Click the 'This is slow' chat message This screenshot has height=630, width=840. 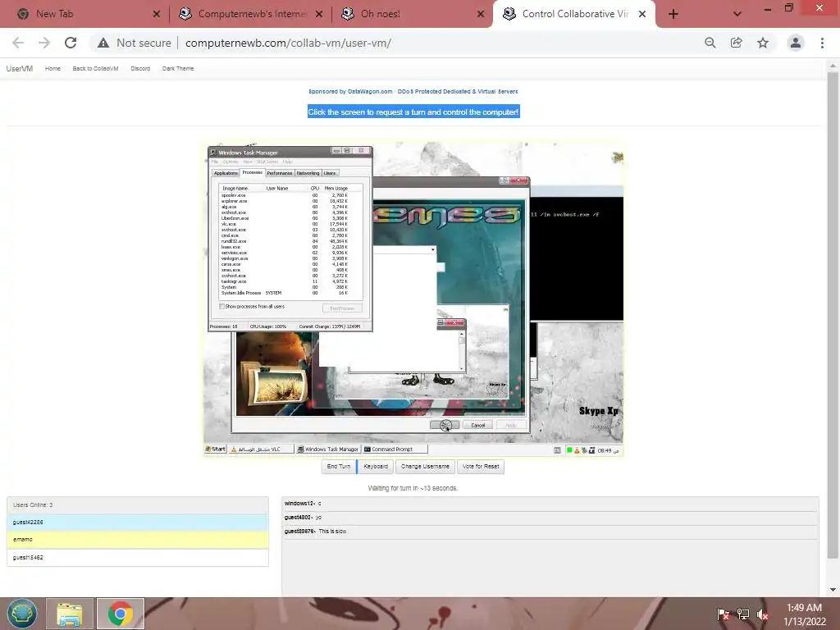pos(550,532)
